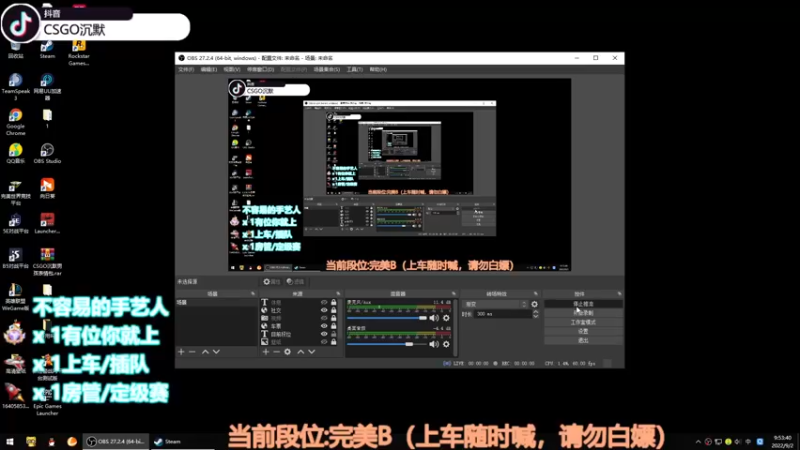Open 视图(V) menu in OBS
Viewport: 800px width, 450px height.
coord(232,69)
